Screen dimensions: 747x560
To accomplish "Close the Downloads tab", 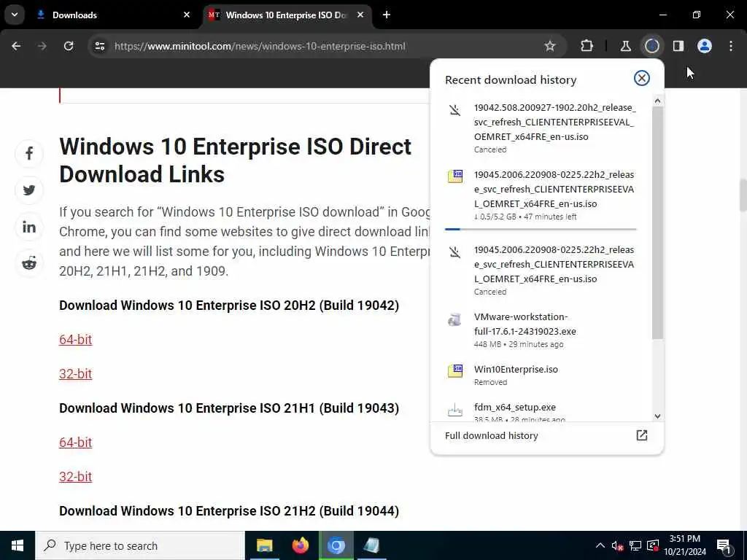I will pyautogui.click(x=187, y=15).
